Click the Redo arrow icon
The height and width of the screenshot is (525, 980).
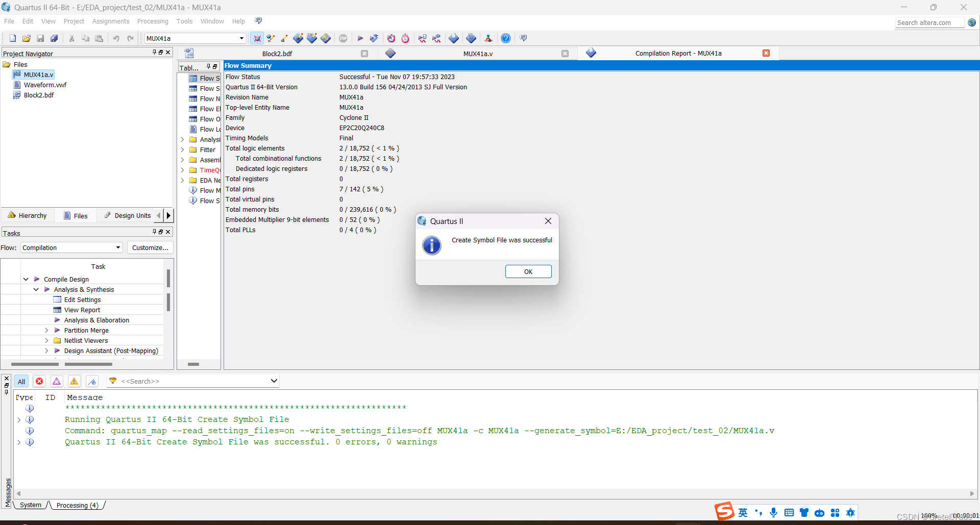click(130, 38)
